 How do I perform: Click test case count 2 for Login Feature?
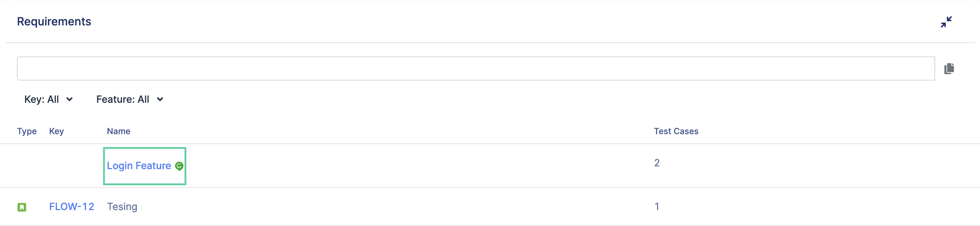click(x=657, y=163)
